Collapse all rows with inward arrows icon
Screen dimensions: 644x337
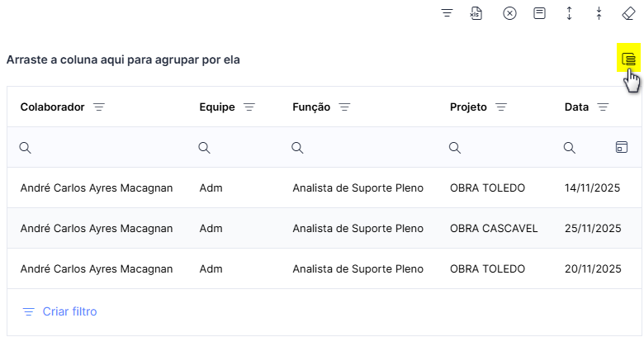click(x=599, y=13)
